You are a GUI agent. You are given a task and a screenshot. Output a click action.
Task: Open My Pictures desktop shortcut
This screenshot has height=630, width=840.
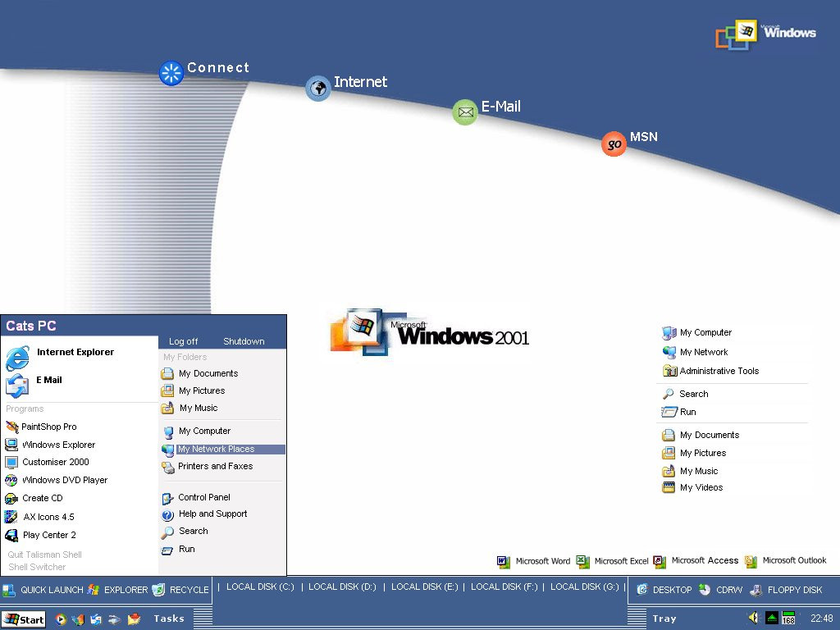694,453
